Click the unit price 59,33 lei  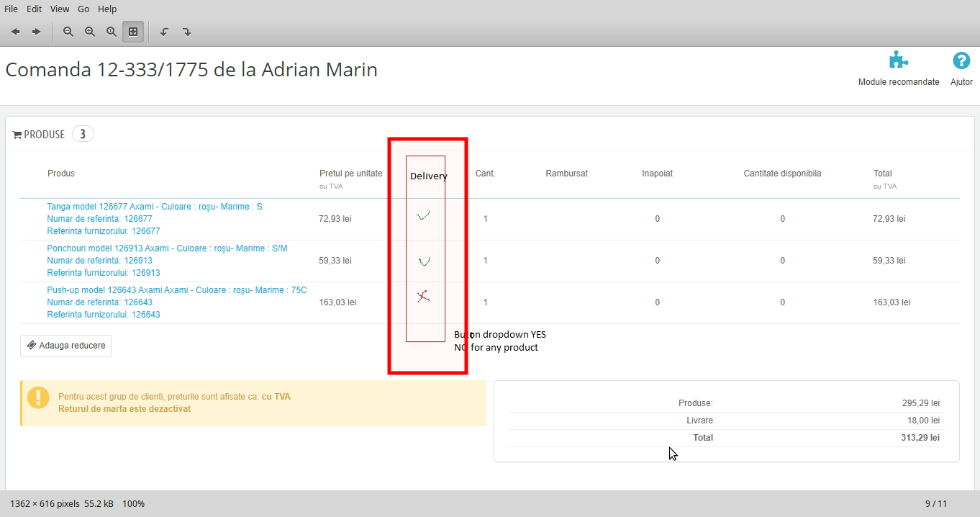coord(335,261)
